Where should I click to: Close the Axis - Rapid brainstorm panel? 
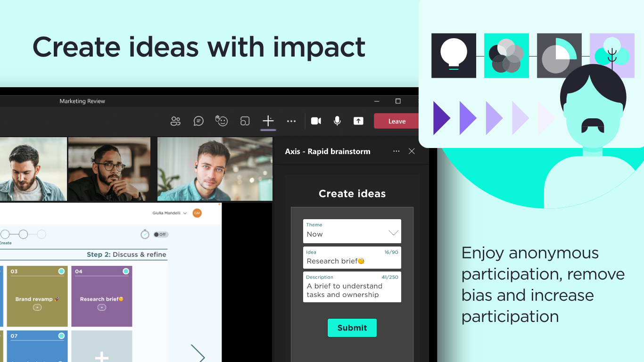(x=412, y=151)
